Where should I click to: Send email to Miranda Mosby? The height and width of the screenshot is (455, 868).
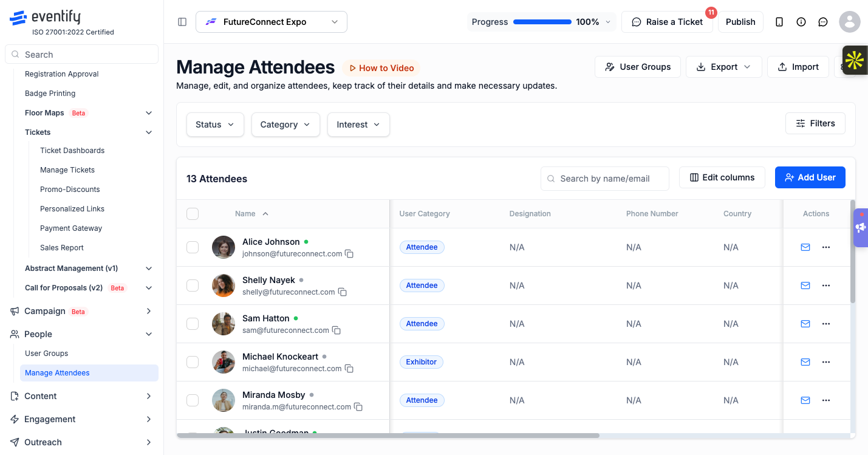(805, 400)
